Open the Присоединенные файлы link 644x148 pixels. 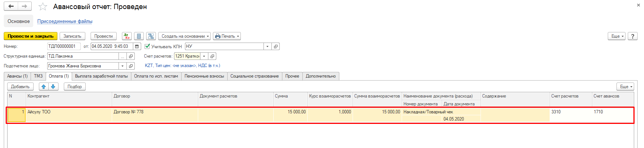pos(65,21)
